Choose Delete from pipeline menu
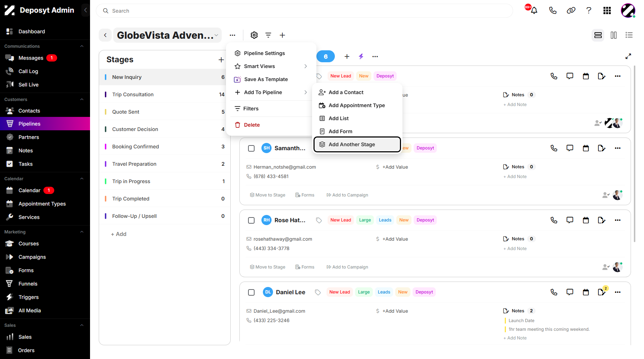 [270, 125]
